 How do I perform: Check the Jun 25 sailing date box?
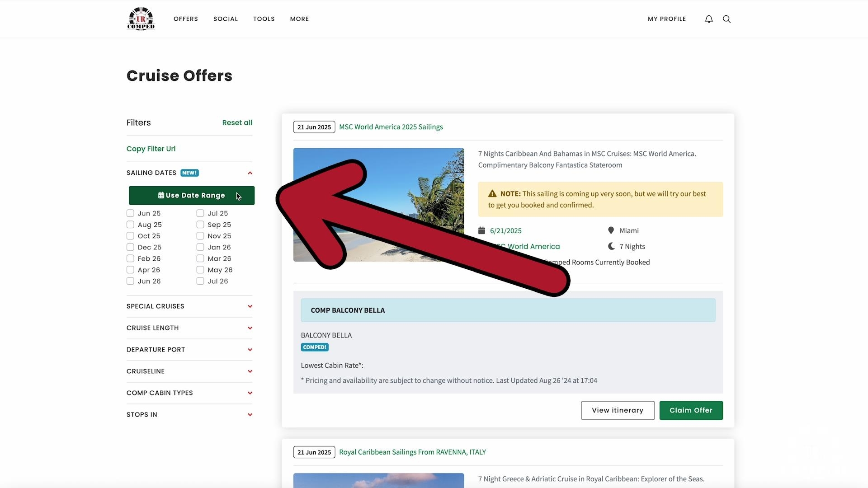click(130, 213)
